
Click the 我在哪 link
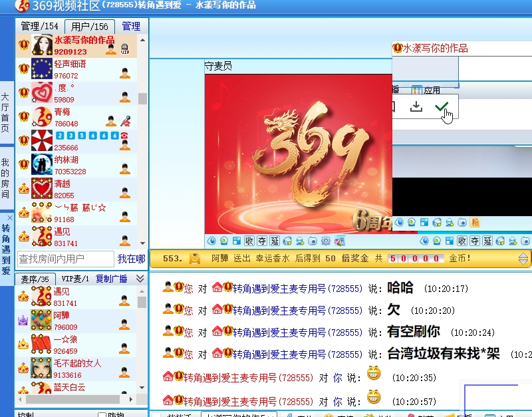pos(131,259)
